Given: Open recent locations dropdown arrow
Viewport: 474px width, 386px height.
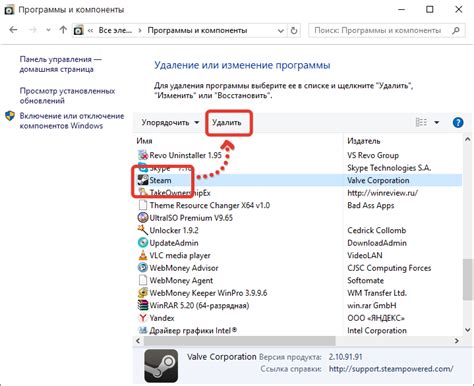Looking at the screenshot, I should point(48,30).
